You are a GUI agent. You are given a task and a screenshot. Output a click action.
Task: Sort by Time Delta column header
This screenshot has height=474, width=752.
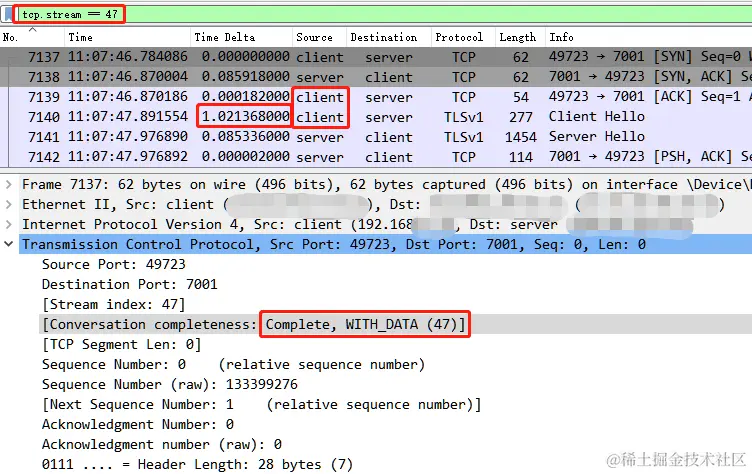[x=241, y=37]
